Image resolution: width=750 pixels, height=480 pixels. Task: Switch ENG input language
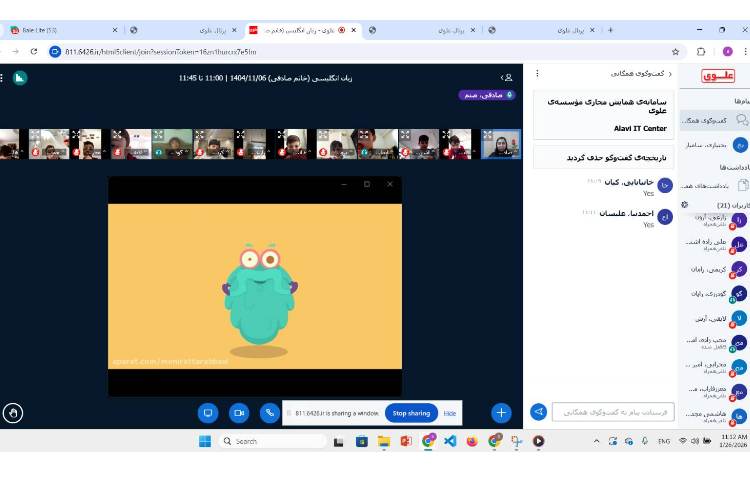663,441
